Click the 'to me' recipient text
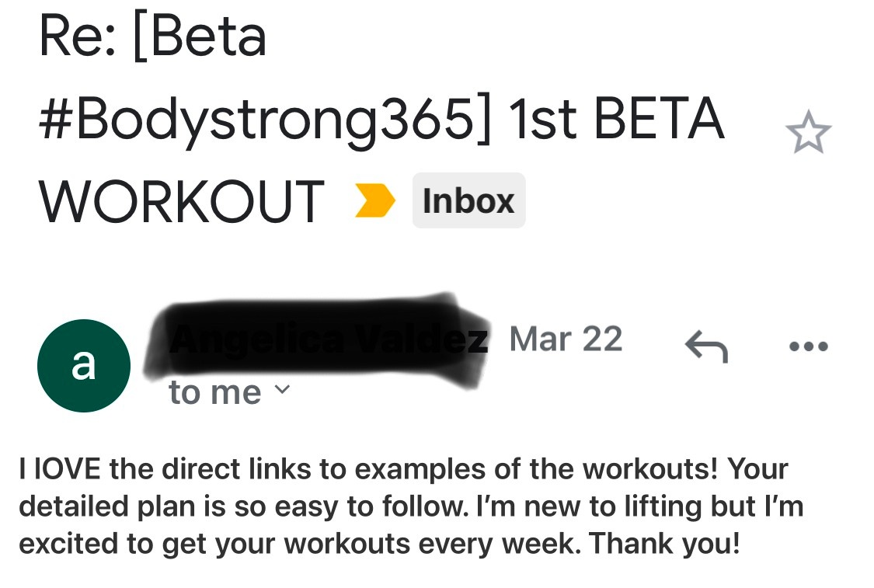874x588 pixels. (214, 392)
